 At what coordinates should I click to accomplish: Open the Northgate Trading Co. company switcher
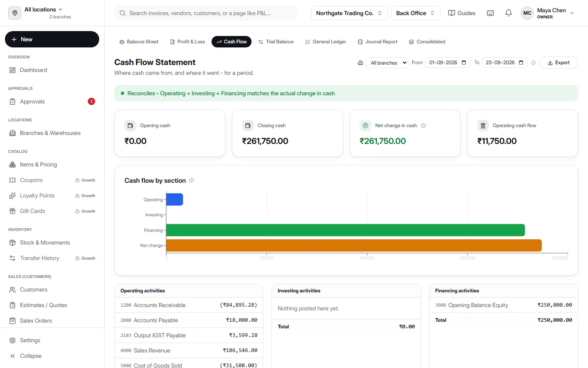349,13
